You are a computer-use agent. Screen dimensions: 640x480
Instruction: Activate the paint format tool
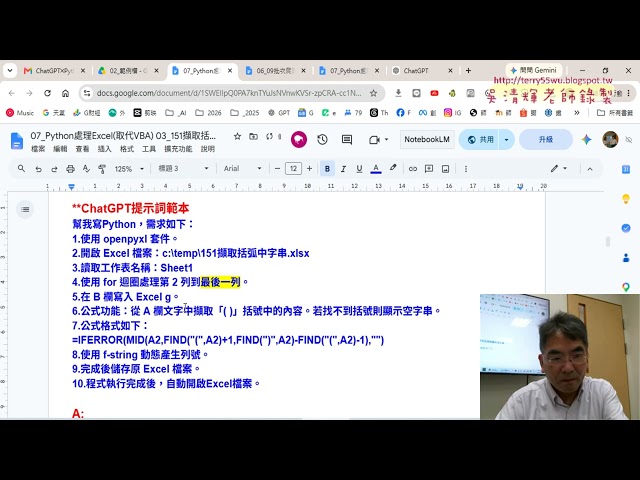102,169
